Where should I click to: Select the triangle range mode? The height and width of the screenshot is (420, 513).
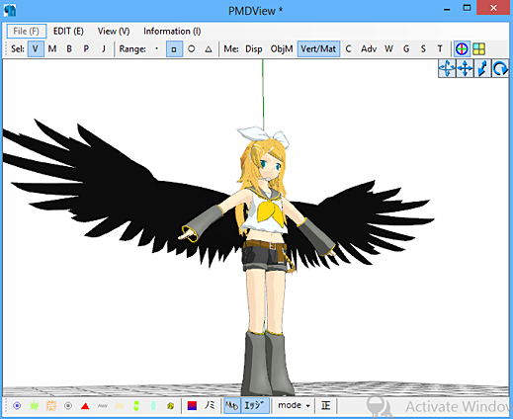[209, 49]
